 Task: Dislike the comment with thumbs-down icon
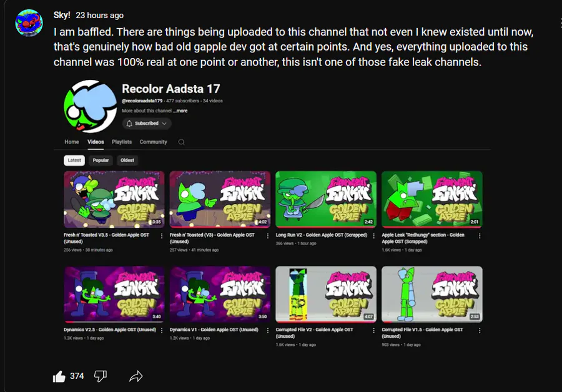[101, 376]
